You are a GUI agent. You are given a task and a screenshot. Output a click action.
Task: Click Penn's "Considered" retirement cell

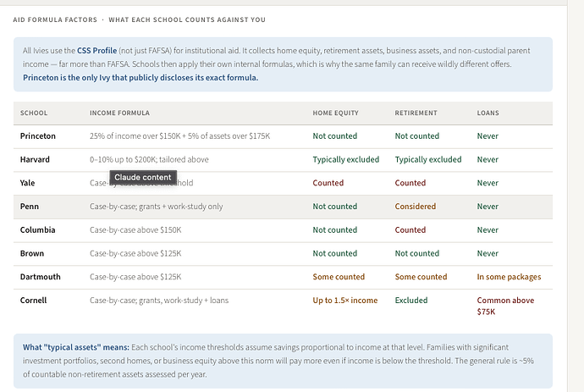415,207
